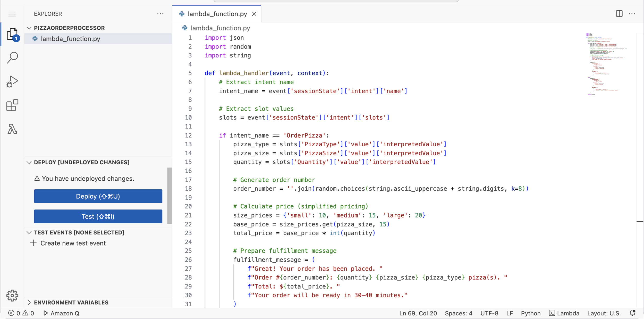
Task: Open the hamburger application menu
Action: pyautogui.click(x=12, y=14)
